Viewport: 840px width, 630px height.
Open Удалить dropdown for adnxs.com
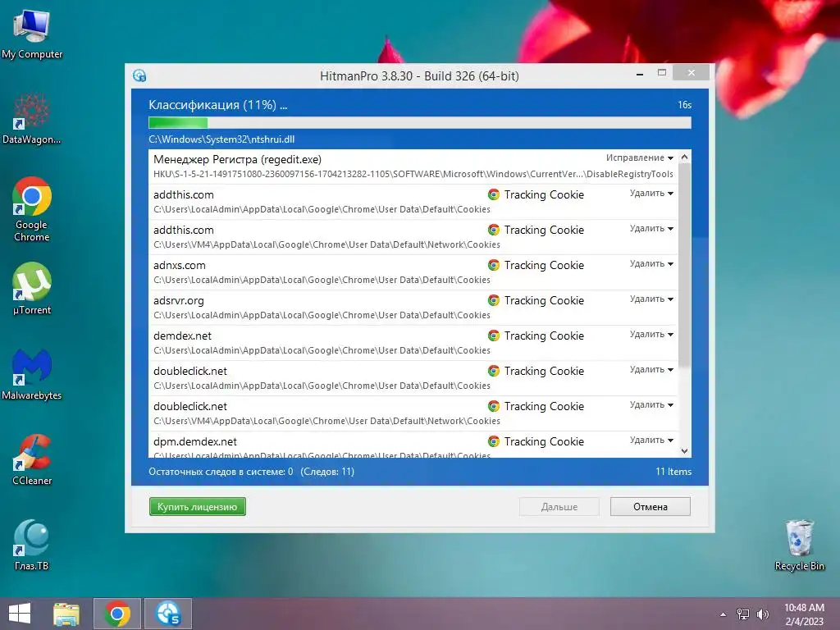[651, 263]
